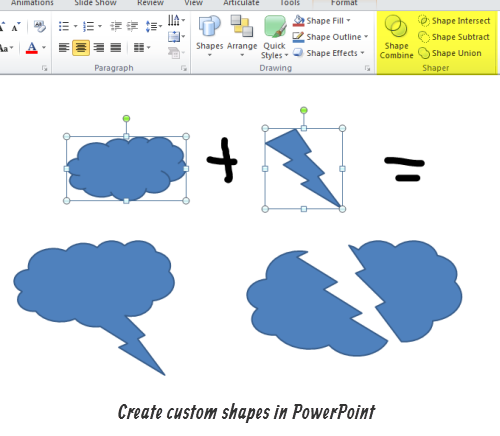Apply numbered list formatting
The image size is (500, 436).
[x=88, y=26]
